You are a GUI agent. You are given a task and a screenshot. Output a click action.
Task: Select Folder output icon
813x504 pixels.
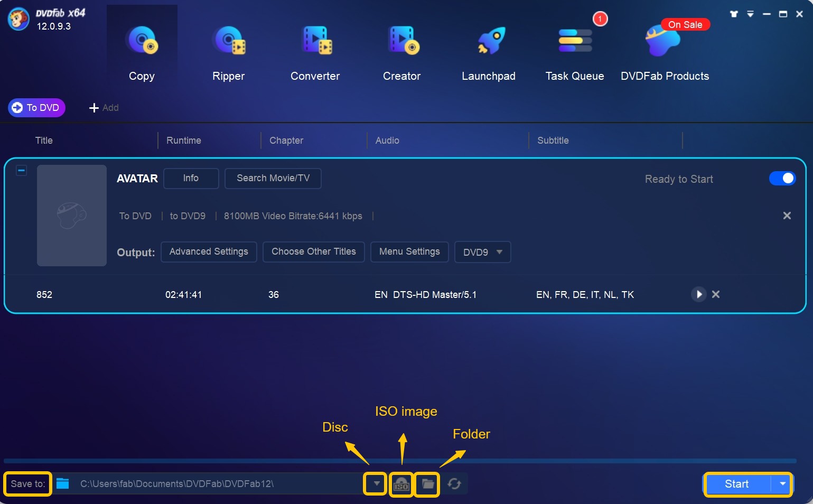coord(427,484)
